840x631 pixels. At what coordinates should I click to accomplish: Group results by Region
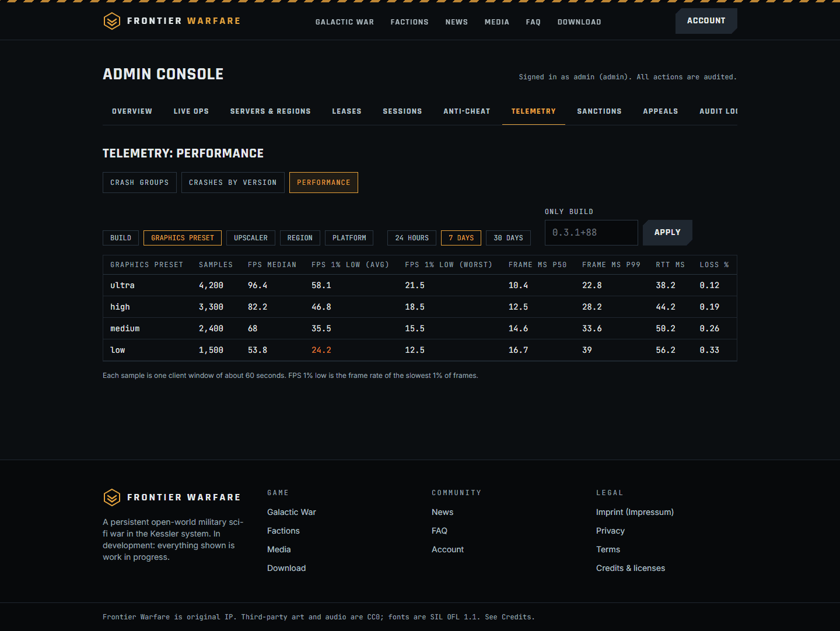pyautogui.click(x=300, y=238)
